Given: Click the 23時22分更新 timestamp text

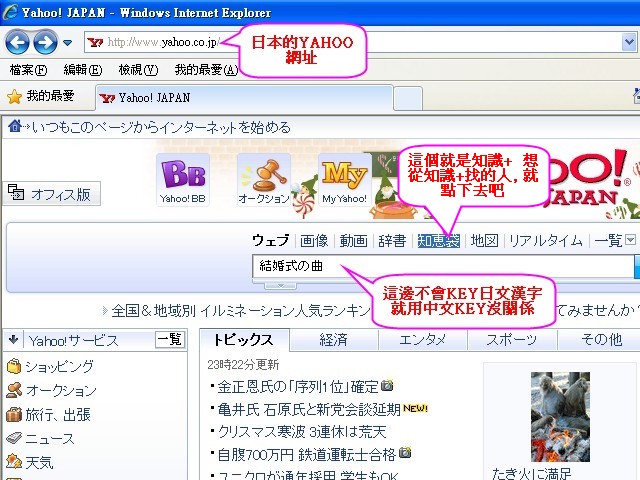Looking at the screenshot, I should pos(243,364).
